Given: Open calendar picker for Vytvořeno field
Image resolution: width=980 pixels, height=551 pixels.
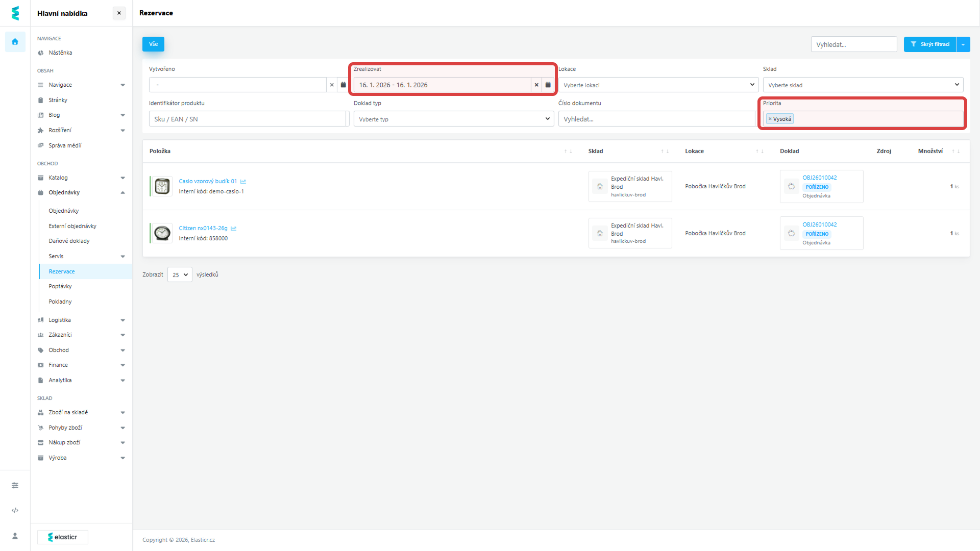Looking at the screenshot, I should tap(343, 85).
